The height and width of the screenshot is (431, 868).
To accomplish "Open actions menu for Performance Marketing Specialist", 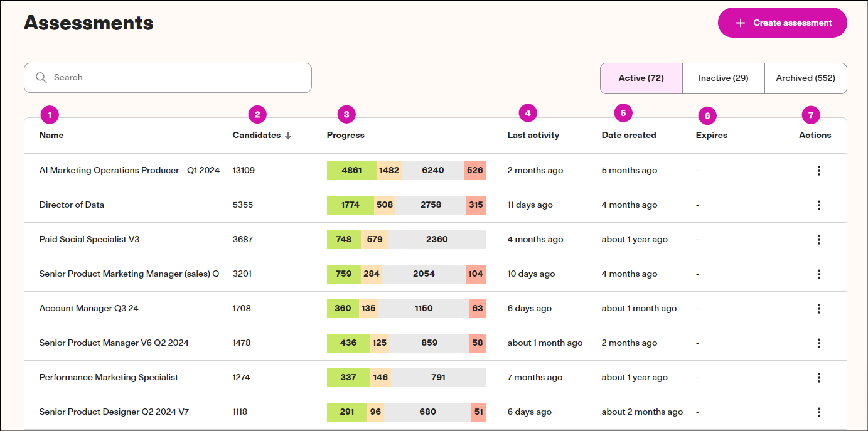I will click(819, 377).
